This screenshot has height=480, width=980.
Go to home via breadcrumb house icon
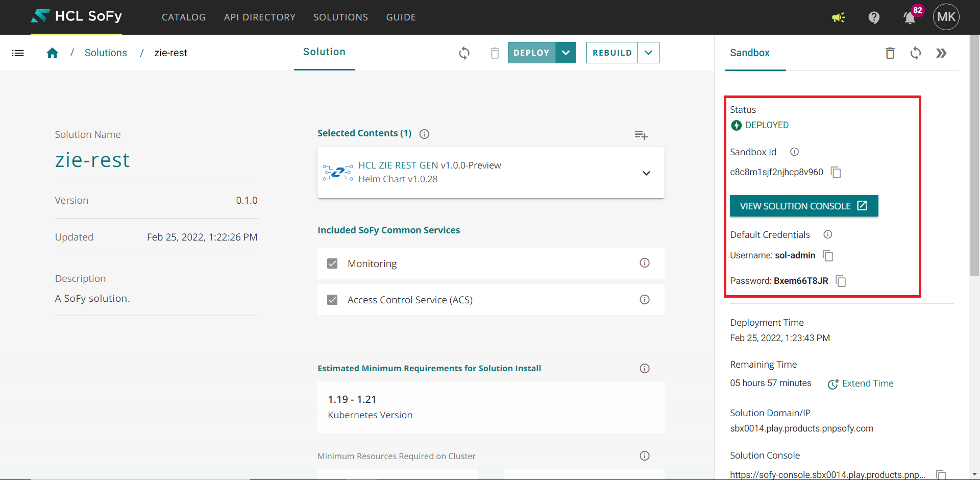point(52,53)
